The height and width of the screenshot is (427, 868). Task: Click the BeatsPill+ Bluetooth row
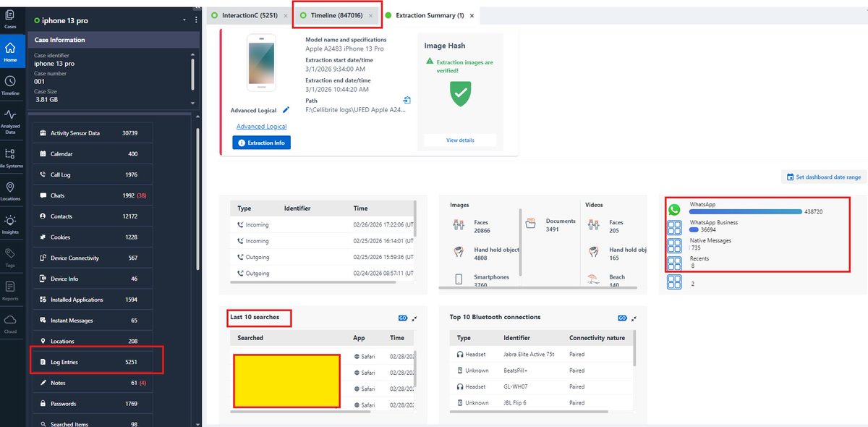pyautogui.click(x=541, y=371)
